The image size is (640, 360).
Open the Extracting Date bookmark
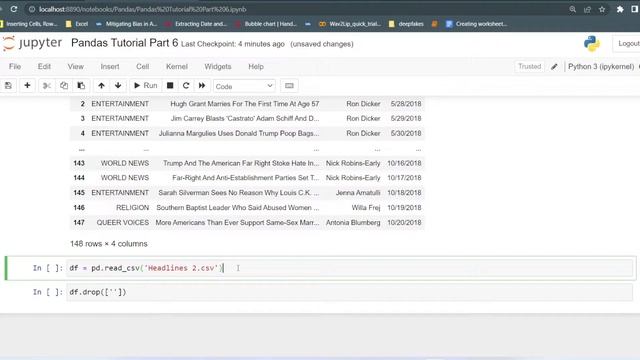click(196, 24)
